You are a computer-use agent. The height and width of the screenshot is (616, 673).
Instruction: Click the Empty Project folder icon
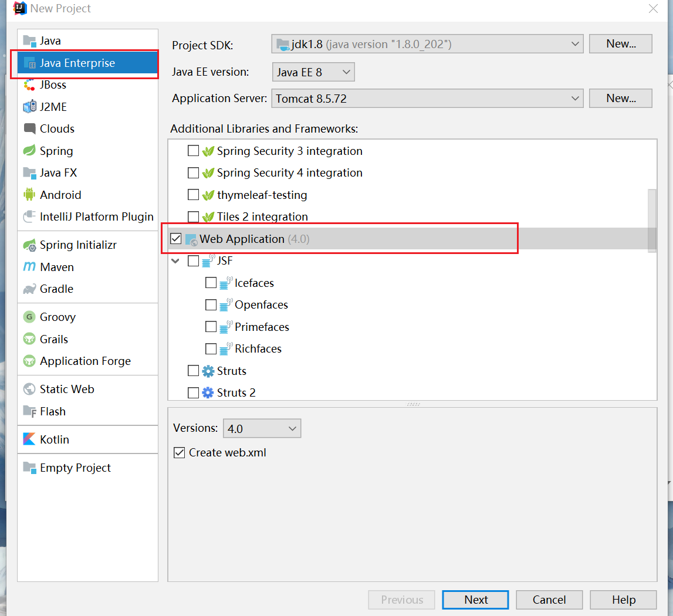tap(29, 468)
